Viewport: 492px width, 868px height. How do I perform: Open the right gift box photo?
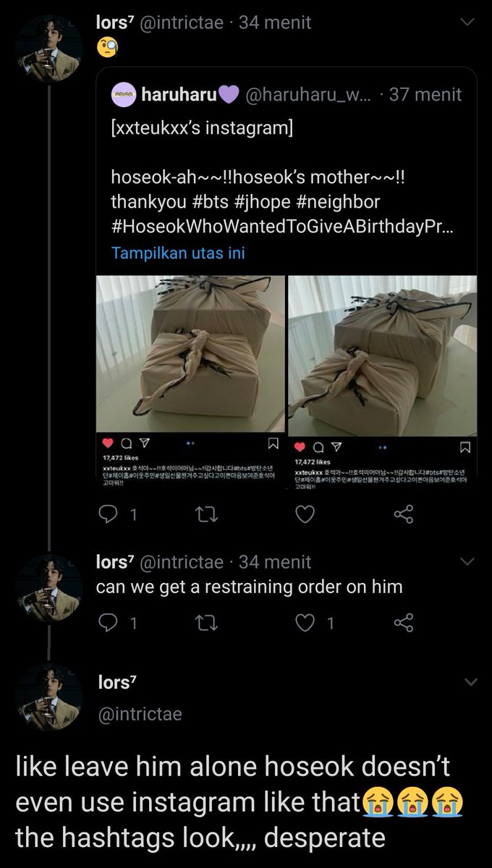pos(382,382)
